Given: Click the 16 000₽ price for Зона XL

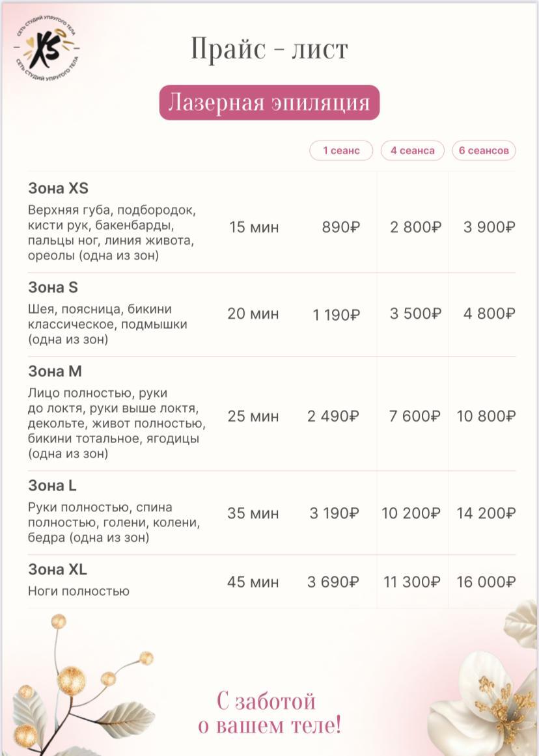Looking at the screenshot, I should pos(486,582).
